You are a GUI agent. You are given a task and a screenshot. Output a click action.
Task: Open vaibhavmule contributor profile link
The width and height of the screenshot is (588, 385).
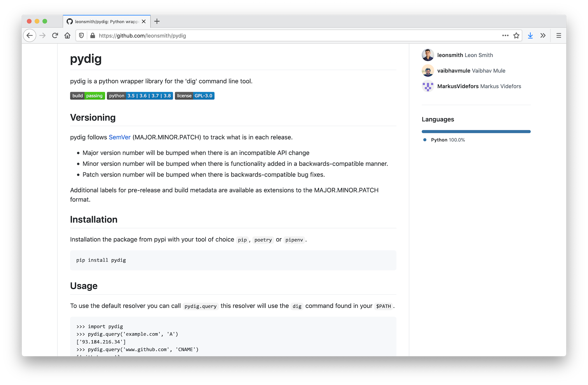tap(471, 70)
